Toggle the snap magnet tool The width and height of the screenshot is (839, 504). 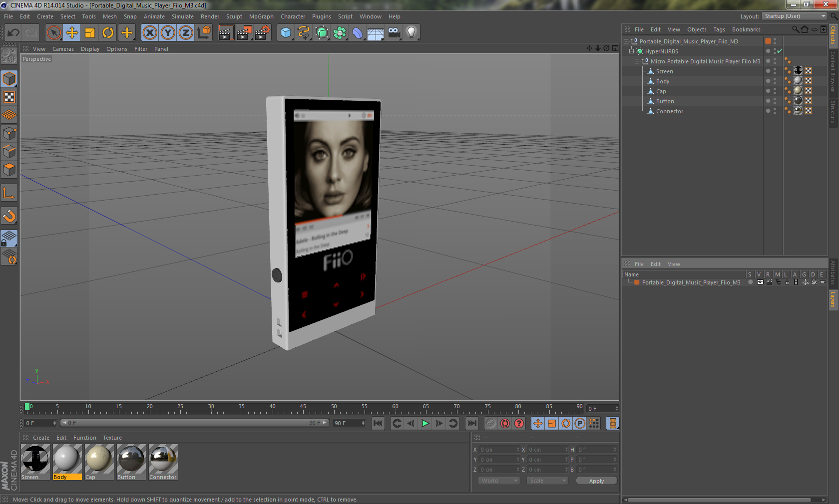coord(9,216)
